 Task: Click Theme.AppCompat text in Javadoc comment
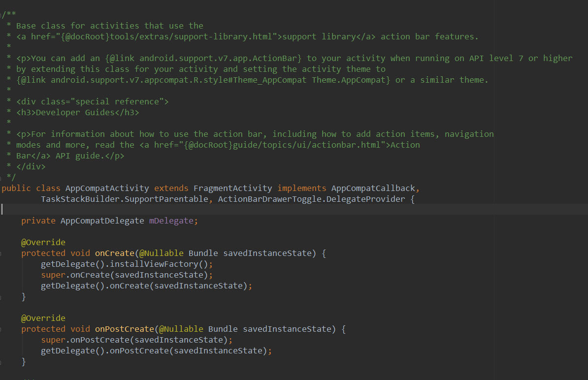click(349, 80)
